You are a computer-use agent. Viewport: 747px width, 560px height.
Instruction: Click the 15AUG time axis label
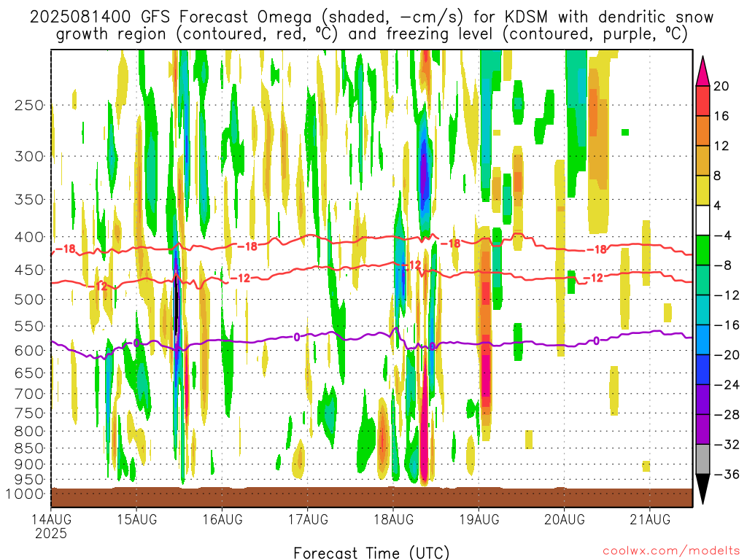136,519
